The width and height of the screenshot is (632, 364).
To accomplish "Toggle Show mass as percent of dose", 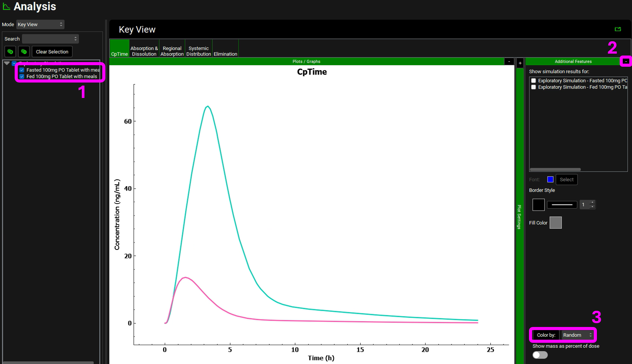I will [x=540, y=355].
